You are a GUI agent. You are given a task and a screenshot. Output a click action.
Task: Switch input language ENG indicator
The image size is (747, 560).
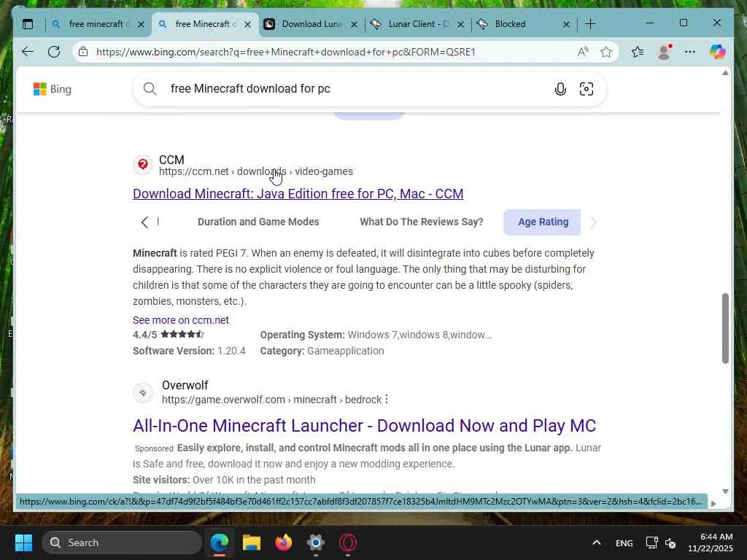point(624,542)
